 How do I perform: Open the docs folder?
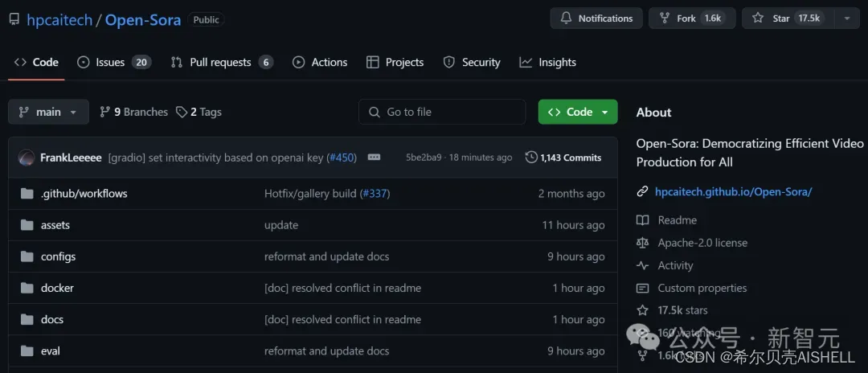52,320
